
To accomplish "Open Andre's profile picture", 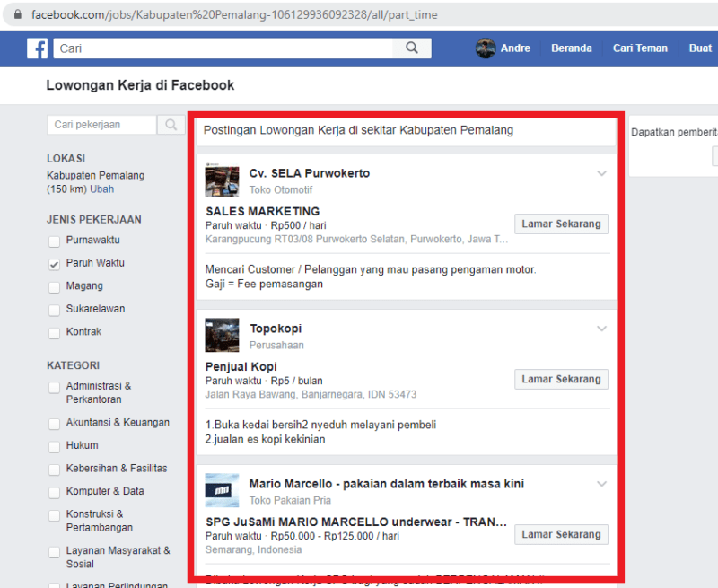I will click(486, 48).
